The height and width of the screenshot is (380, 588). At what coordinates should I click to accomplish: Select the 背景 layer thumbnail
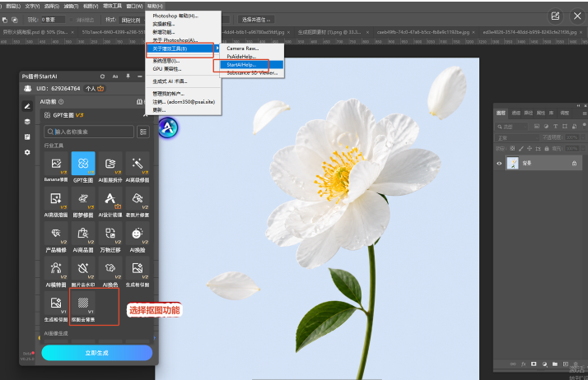tap(512, 163)
